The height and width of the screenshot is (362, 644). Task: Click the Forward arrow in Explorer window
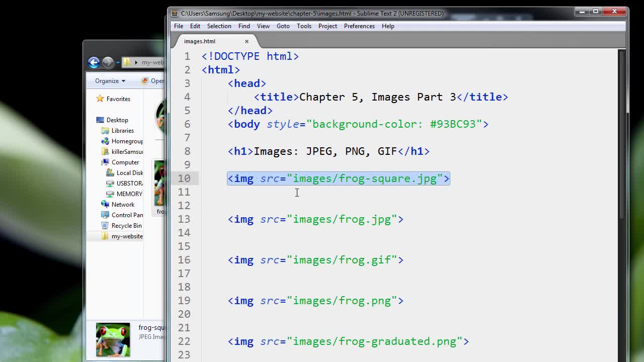click(108, 62)
